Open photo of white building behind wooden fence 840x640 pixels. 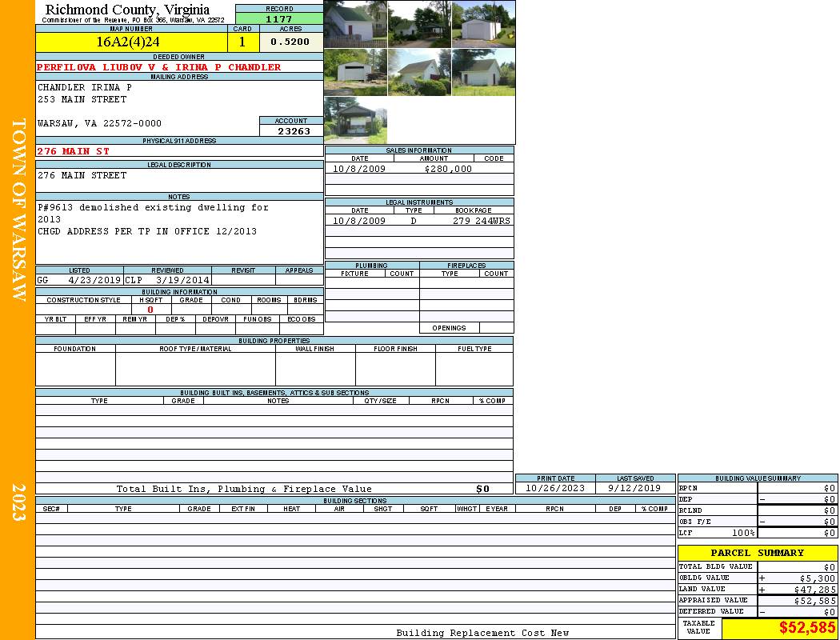(355, 24)
